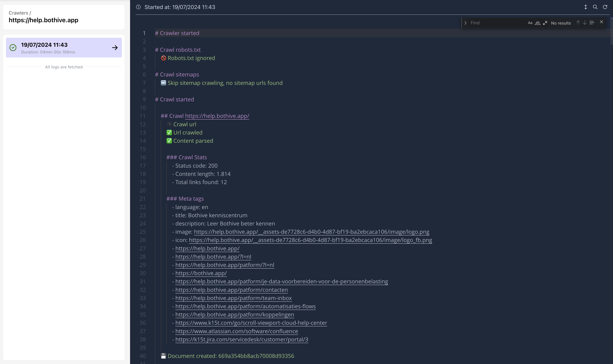Image resolution: width=613 pixels, height=364 pixels.
Task: Open the 19/07/2024 11:43 log entry
Action: pyautogui.click(x=64, y=48)
